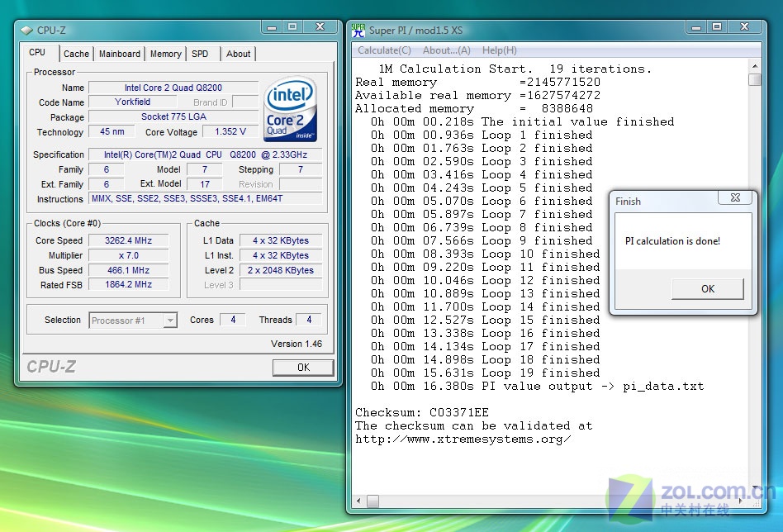The height and width of the screenshot is (532, 783).
Task: Click the Threads value 4
Action: [x=309, y=320]
